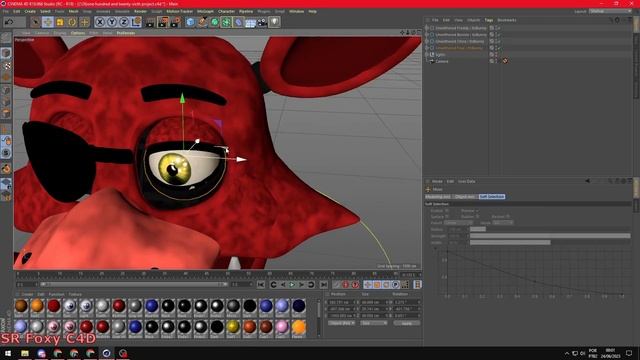
Task: Select the bright orange material in bottom row
Action: (298, 327)
